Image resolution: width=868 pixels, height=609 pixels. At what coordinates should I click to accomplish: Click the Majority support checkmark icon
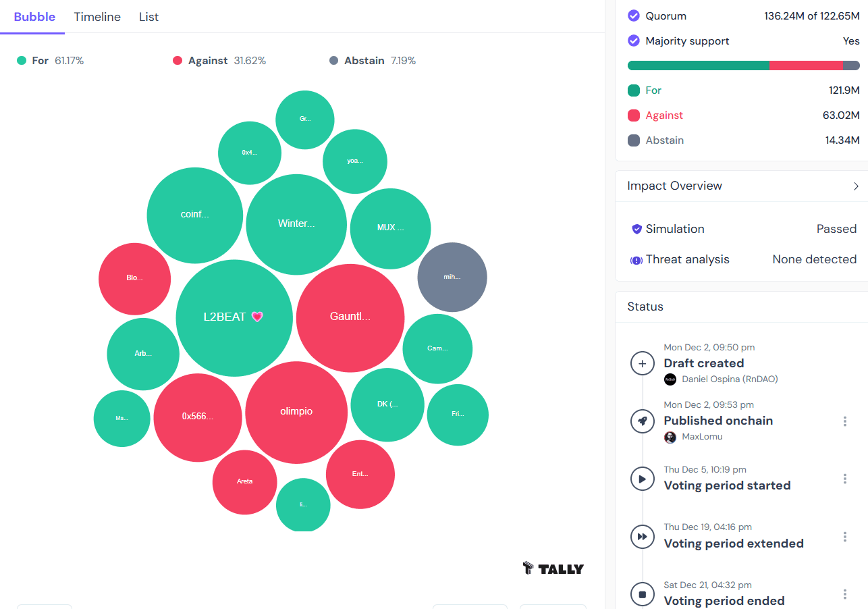634,41
